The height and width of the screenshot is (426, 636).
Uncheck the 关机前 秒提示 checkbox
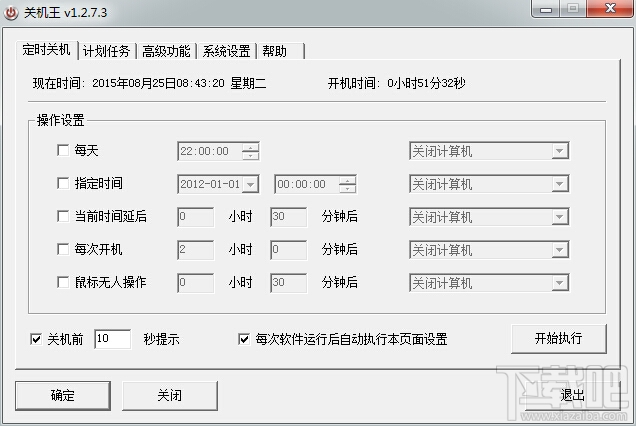(x=36, y=339)
